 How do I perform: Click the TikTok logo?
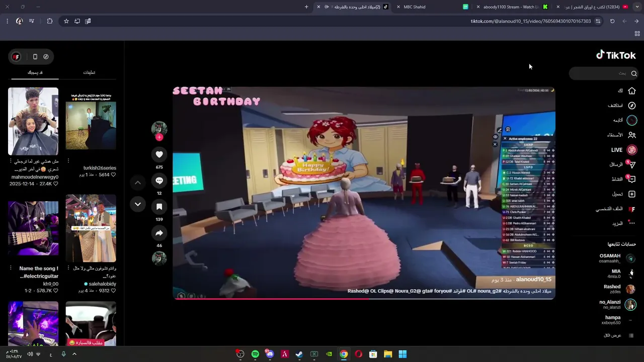coord(616,55)
